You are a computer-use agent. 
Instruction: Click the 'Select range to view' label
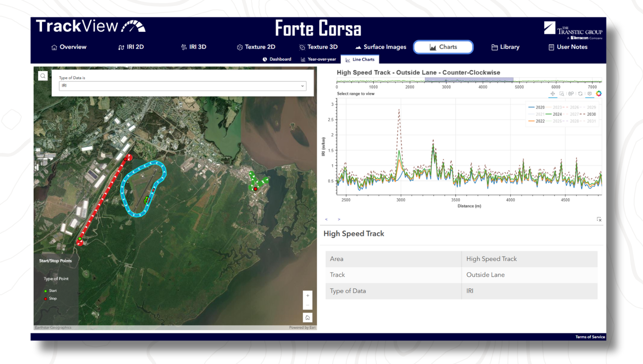pos(355,94)
